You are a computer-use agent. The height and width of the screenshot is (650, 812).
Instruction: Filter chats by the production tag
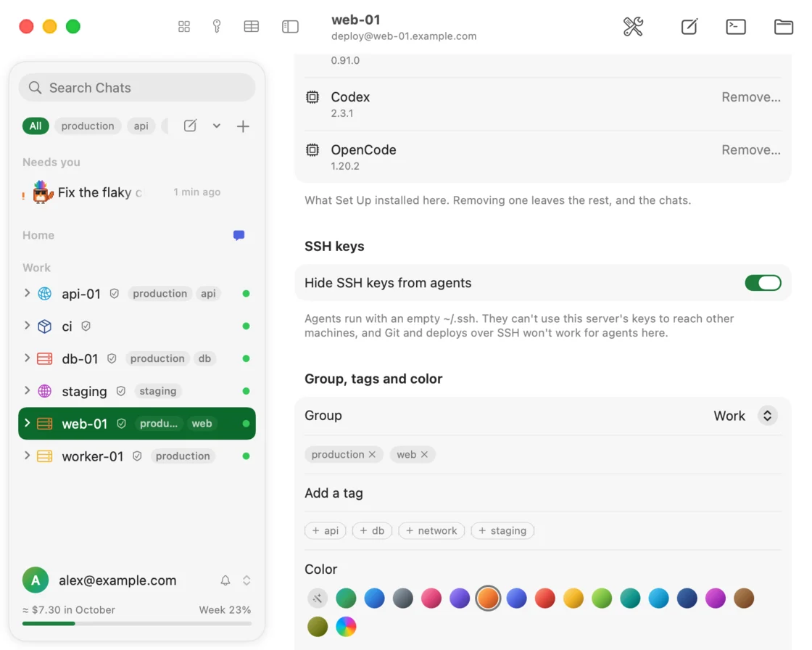pyautogui.click(x=88, y=126)
